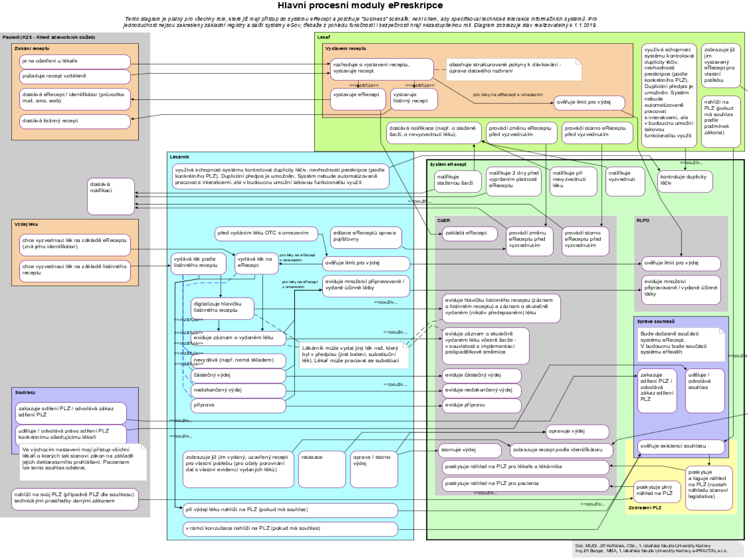
Task: Select the 'požaduje recept vzdáleně' box
Action: (75, 76)
